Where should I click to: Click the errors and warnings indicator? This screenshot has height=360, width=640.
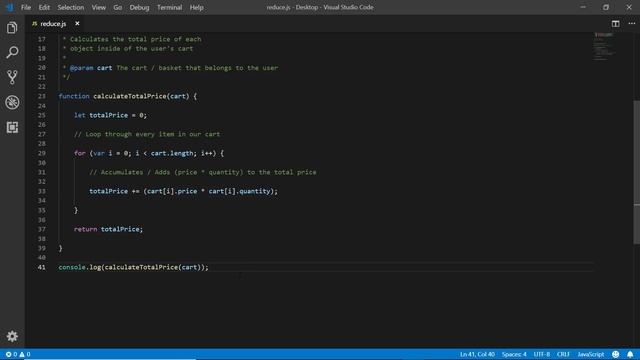click(x=18, y=354)
